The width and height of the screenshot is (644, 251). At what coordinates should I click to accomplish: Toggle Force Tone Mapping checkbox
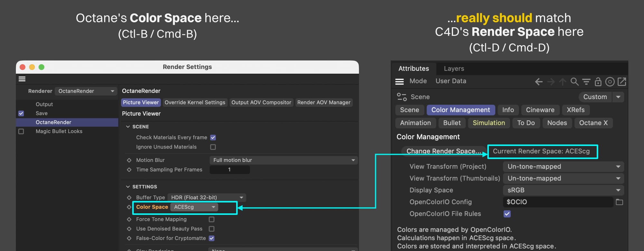coord(212,219)
